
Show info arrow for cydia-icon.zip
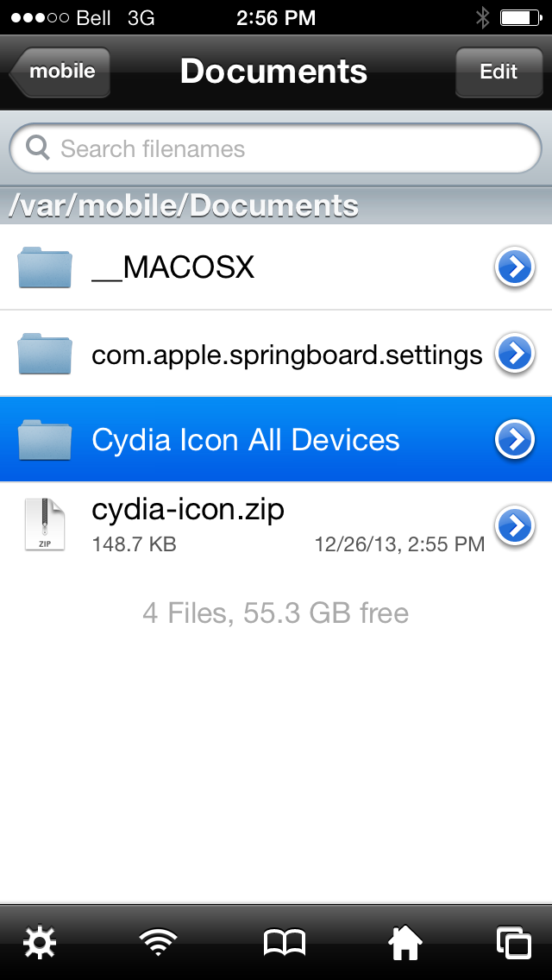click(515, 525)
